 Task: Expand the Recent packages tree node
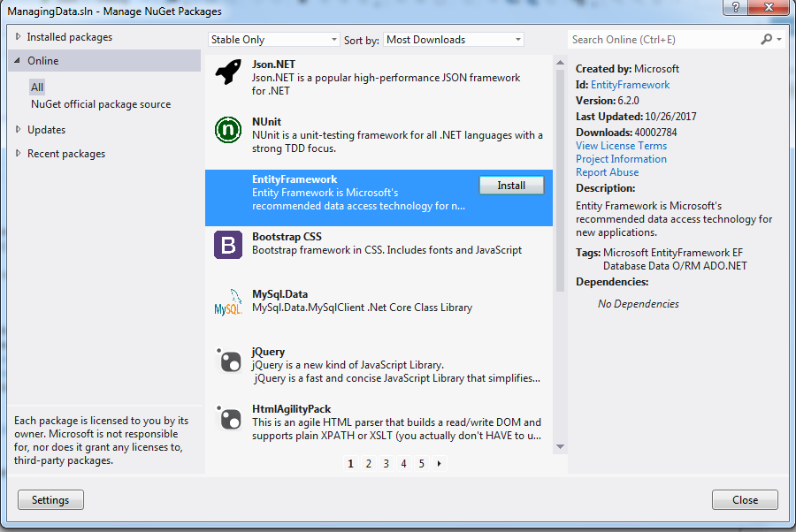19,153
